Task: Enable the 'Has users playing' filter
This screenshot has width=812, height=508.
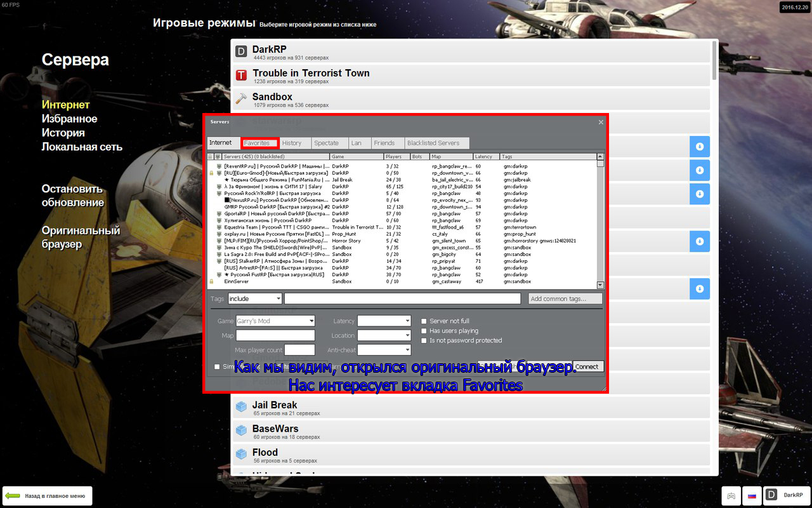Action: pos(424,331)
